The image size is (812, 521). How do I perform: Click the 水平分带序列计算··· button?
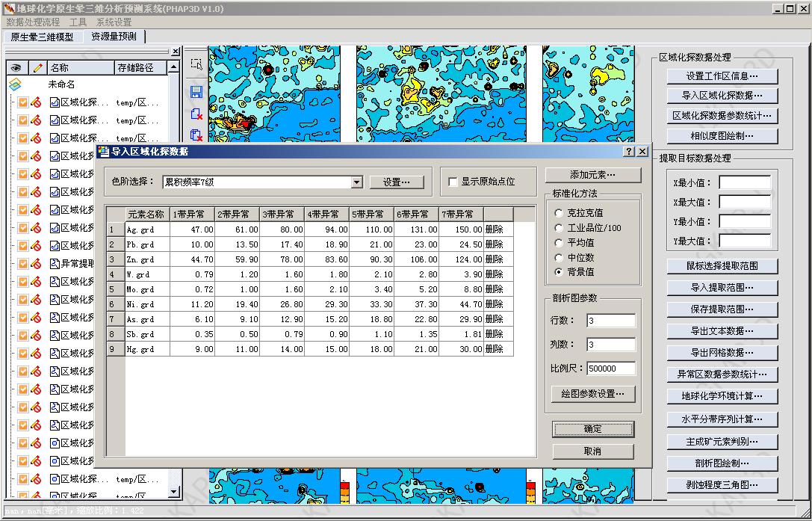[722, 419]
